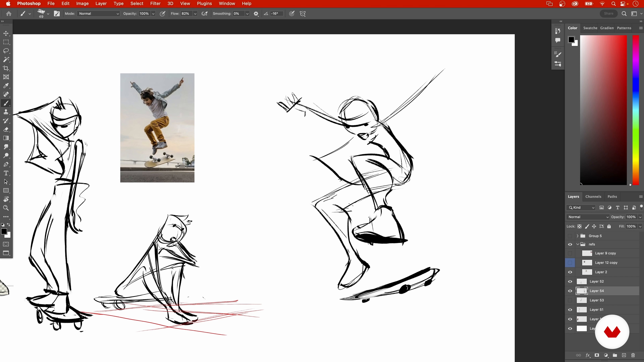The image size is (644, 362).
Task: Hide Layer 52
Action: 570,282
